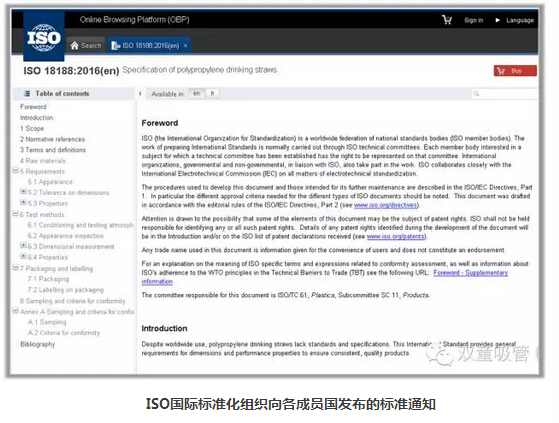559x423 pixels.
Task: Open the shopping cart icon
Action: 447,20
